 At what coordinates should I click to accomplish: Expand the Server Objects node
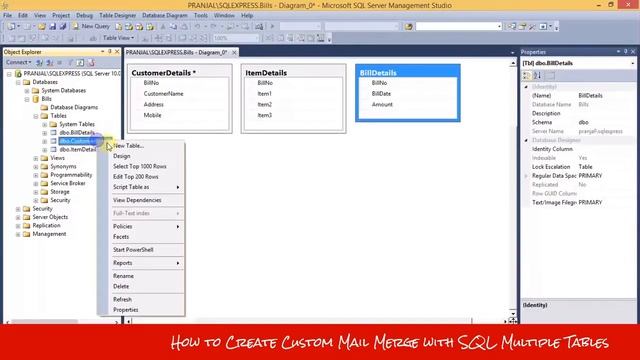[18, 217]
